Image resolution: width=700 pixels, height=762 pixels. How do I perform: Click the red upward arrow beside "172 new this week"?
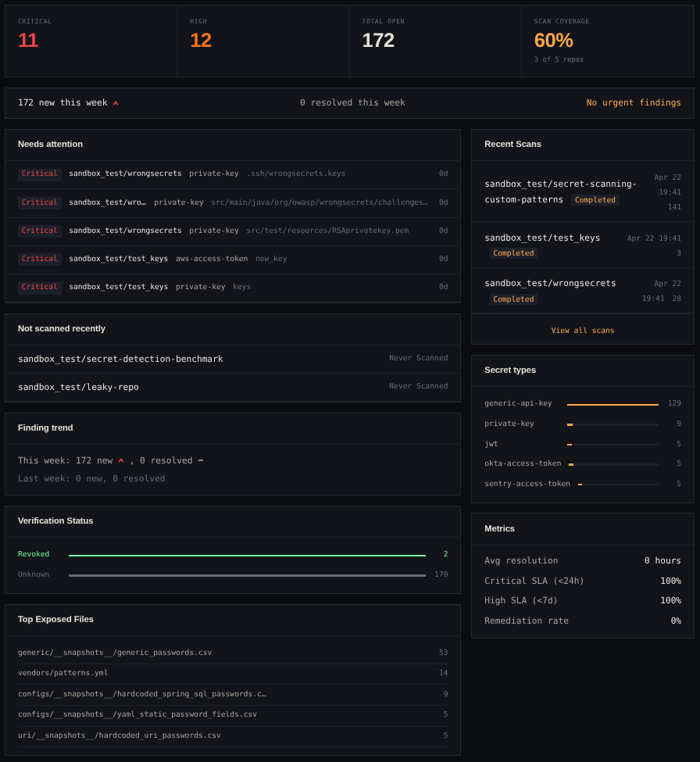point(117,102)
